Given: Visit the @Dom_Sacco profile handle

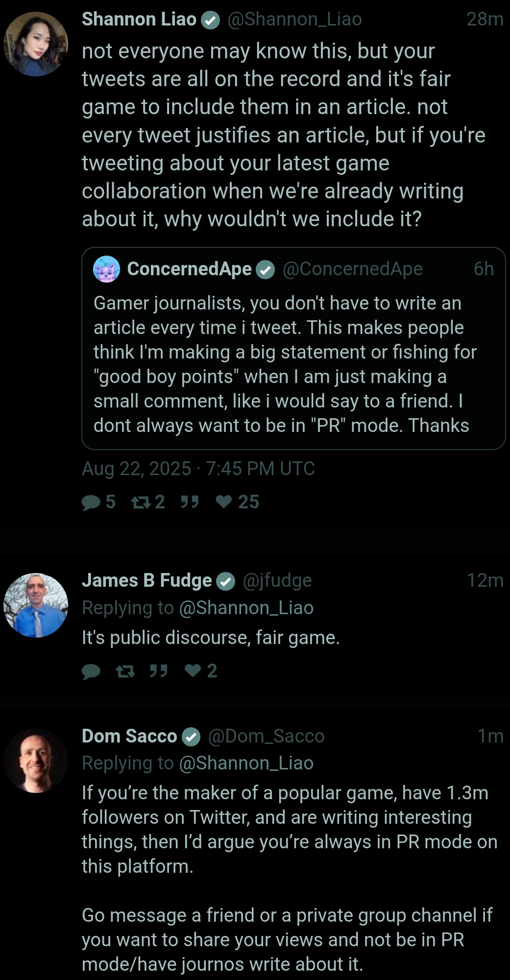Looking at the screenshot, I should [x=266, y=736].
